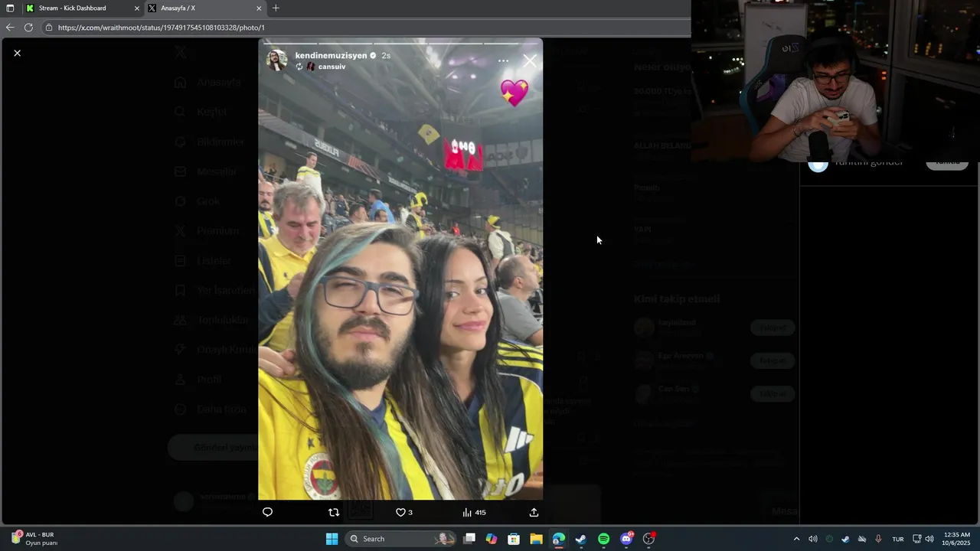Open the red-badged app after Discord

pyautogui.click(x=648, y=539)
